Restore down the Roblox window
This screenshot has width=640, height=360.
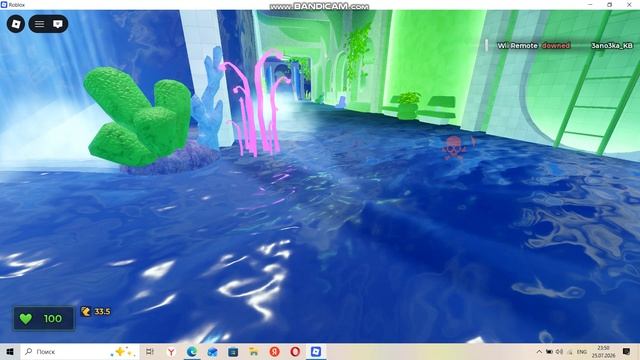tap(609, 4)
